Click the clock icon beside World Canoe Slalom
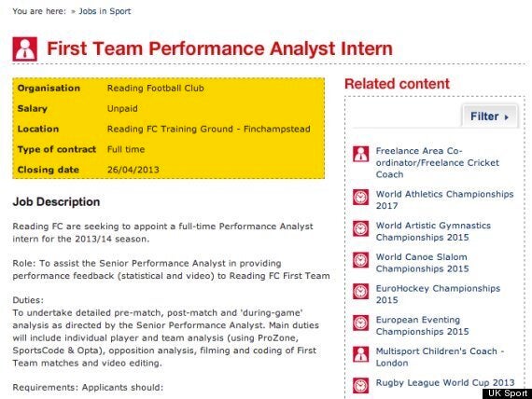 (360, 260)
